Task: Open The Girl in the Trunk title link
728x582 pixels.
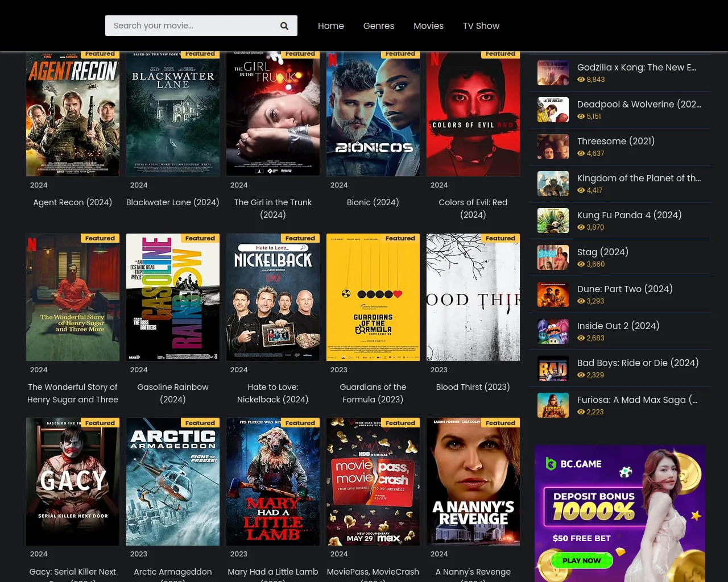Action: pyautogui.click(x=273, y=209)
